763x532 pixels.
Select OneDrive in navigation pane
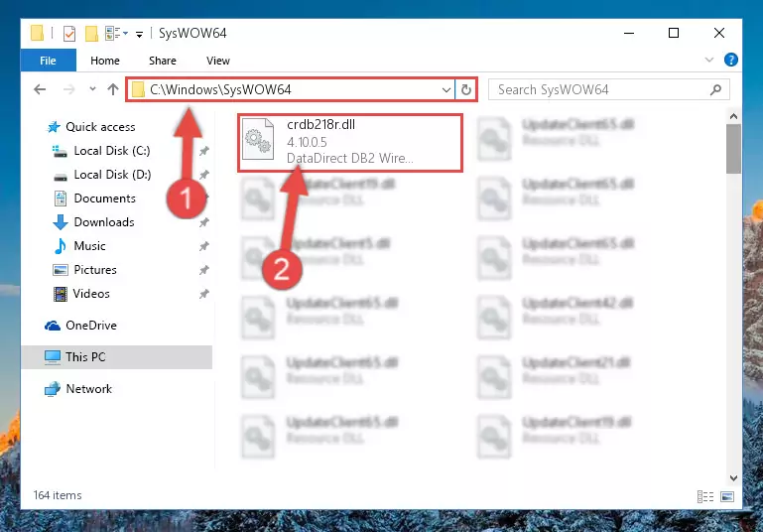tap(80, 326)
